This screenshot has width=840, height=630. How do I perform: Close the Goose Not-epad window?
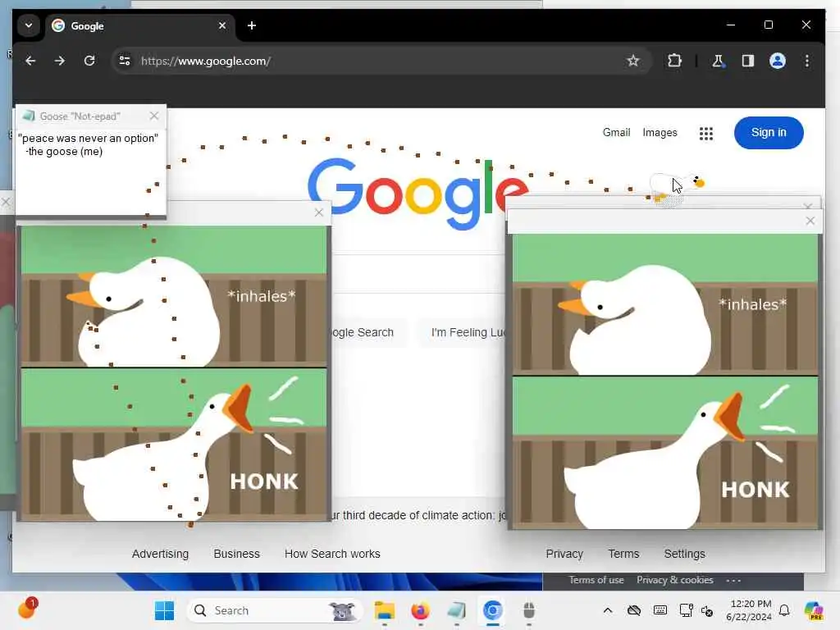154,116
